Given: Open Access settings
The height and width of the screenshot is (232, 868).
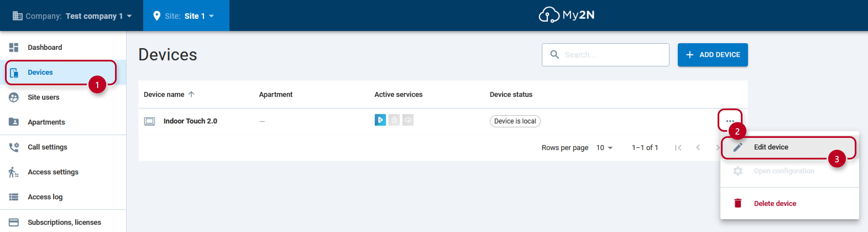Looking at the screenshot, I should point(63,172).
